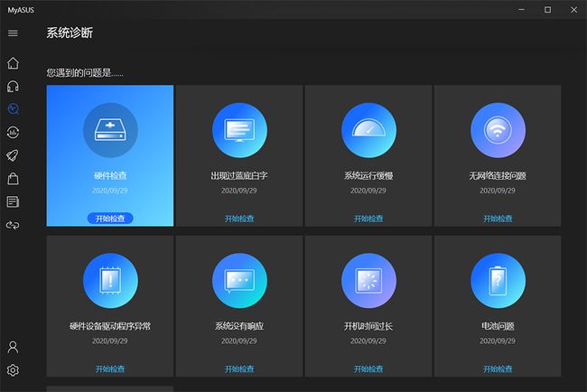The height and width of the screenshot is (392, 587).
Task: Click the 硬件检查 drive icon
Action: pos(110,130)
